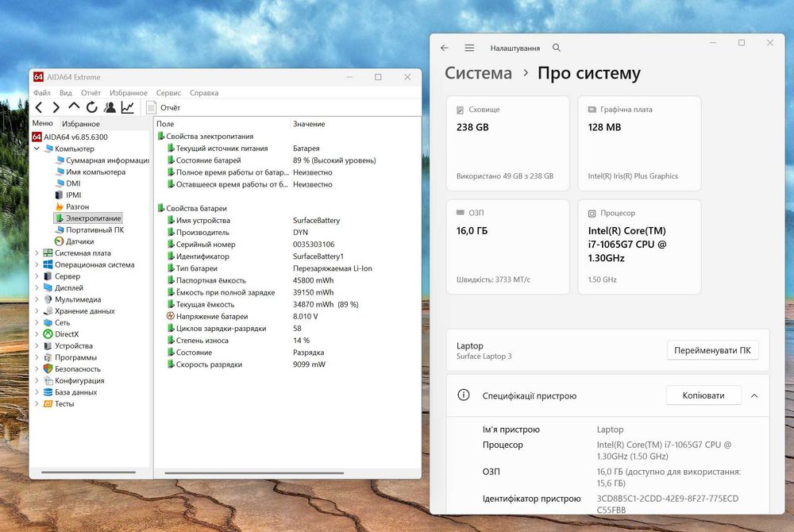Open the graph icon in AIDA64 toolbar
The width and height of the screenshot is (794, 532).
pyautogui.click(x=128, y=107)
